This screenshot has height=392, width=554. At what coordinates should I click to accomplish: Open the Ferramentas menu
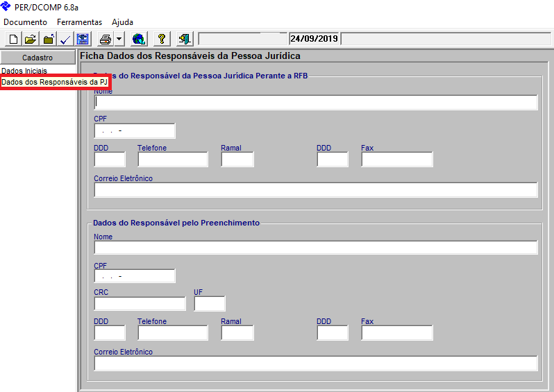(79, 22)
